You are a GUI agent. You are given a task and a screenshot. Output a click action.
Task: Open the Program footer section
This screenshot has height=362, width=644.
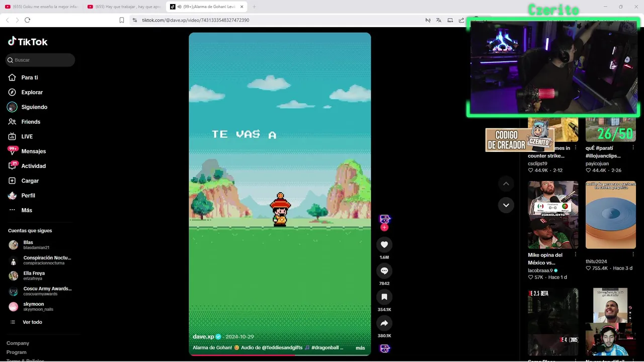coord(16,352)
